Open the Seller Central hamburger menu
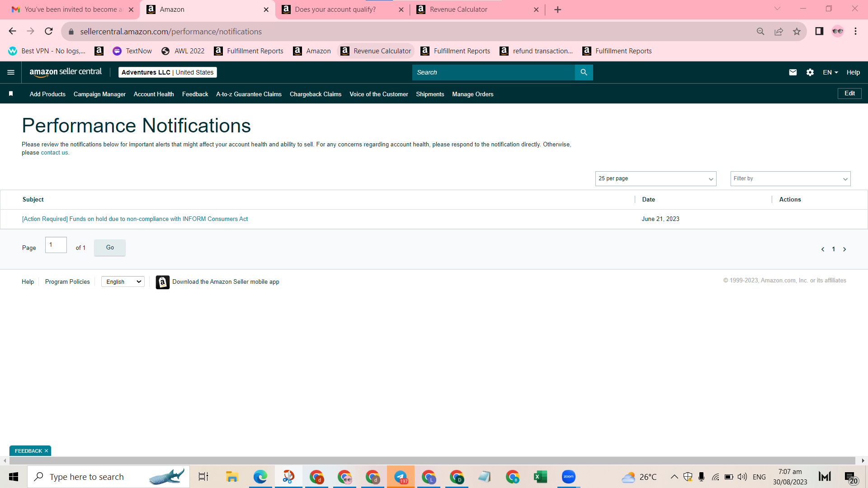Viewport: 868px width, 488px height. tap(11, 72)
